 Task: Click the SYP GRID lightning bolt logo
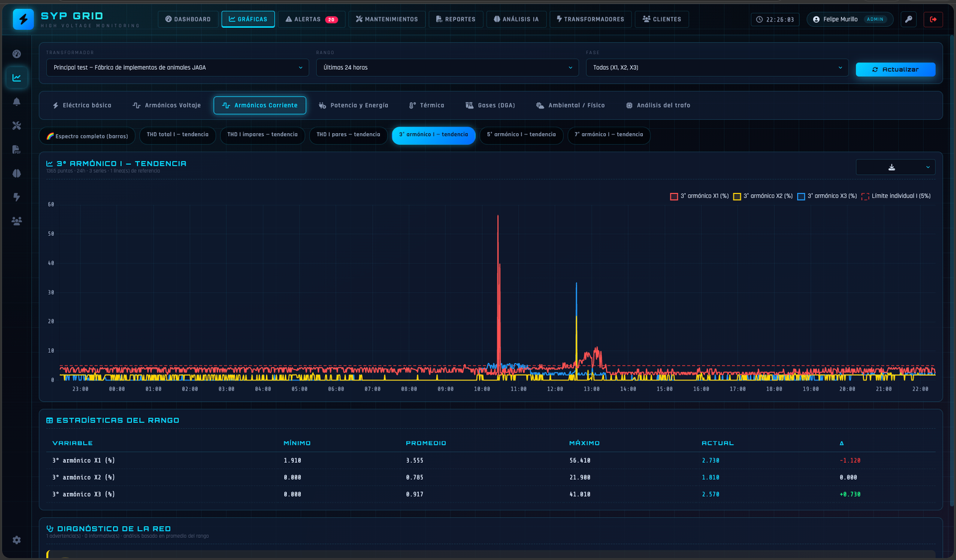[x=23, y=19]
